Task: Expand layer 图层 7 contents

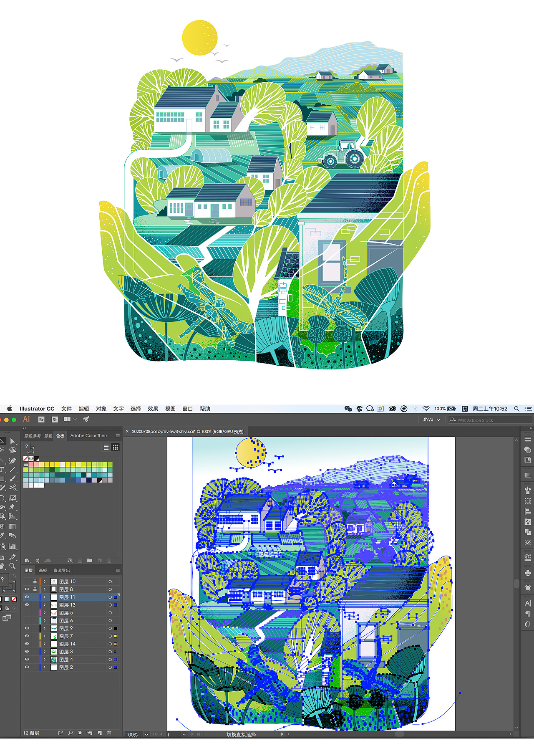Action: (45, 636)
